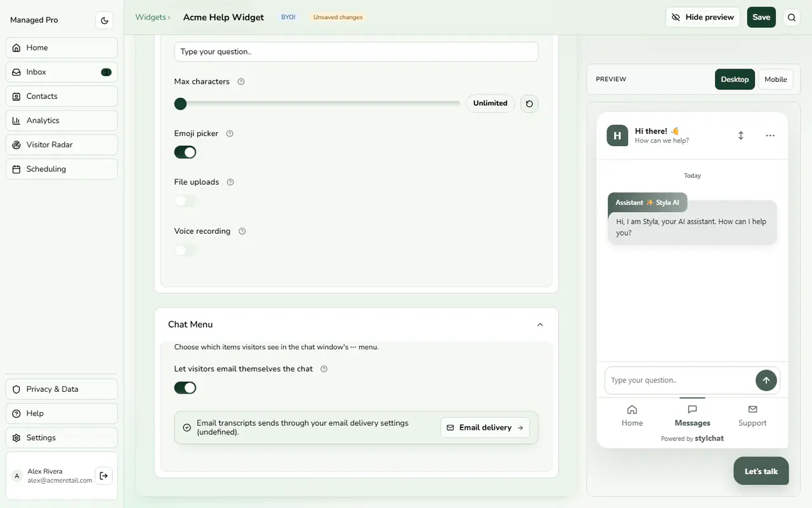Save the widget changes
Screen dimensions: 812x508
pyautogui.click(x=761, y=17)
